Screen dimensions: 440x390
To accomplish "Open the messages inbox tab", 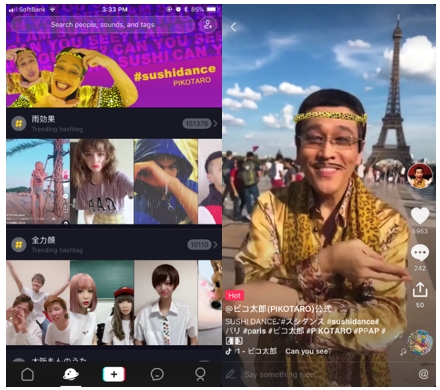I will (x=157, y=374).
